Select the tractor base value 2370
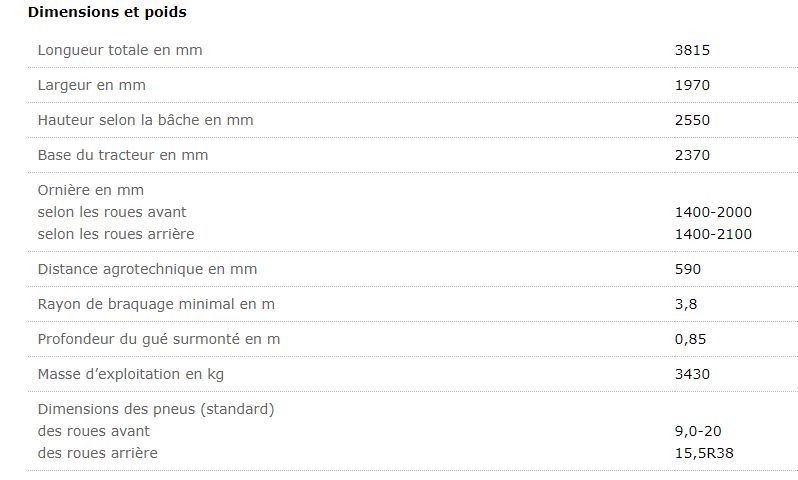 (692, 155)
